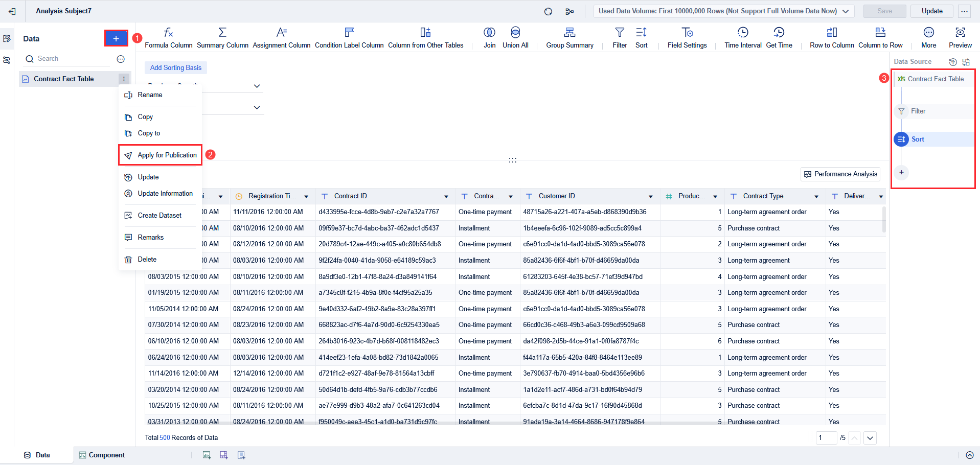
Task: Switch to the Component tab
Action: pos(102,455)
